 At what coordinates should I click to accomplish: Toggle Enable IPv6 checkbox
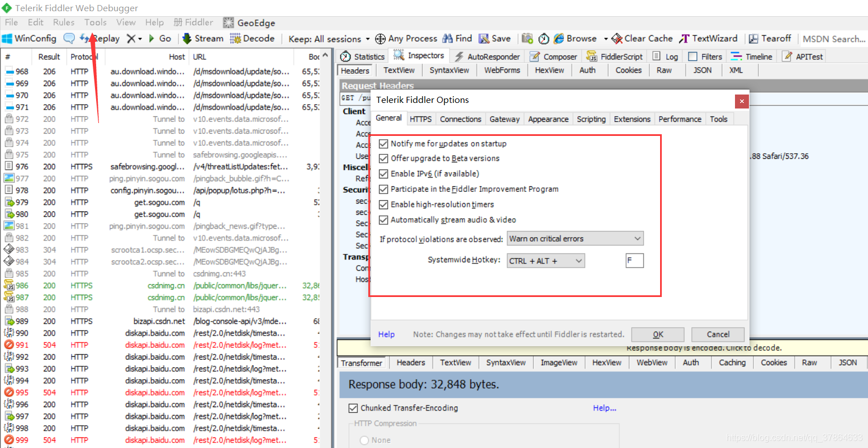(383, 174)
